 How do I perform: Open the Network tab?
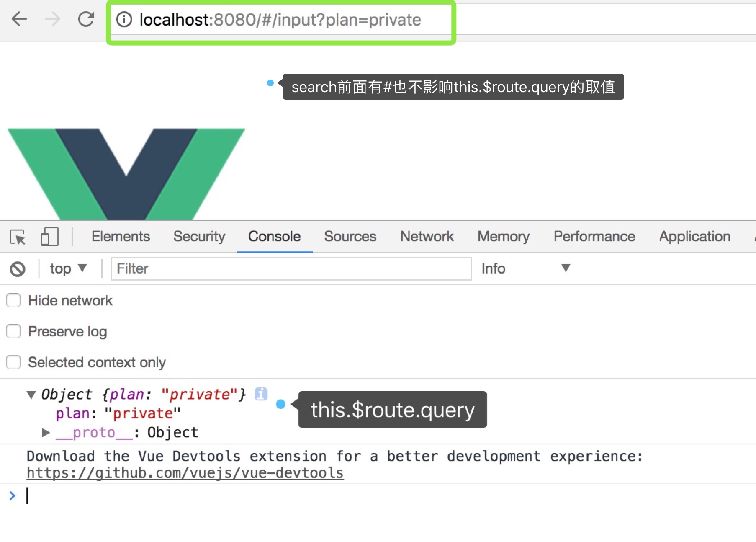(x=427, y=237)
